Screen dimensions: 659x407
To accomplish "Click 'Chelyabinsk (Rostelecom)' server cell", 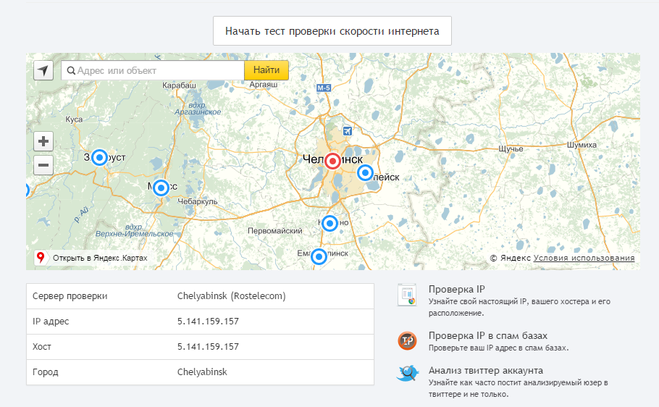I will 231,296.
